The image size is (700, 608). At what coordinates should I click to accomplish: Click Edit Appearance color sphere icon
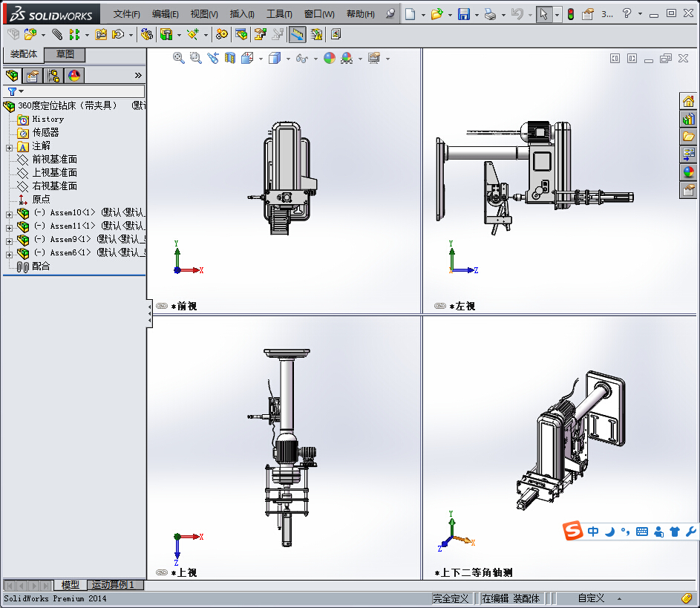[330, 58]
